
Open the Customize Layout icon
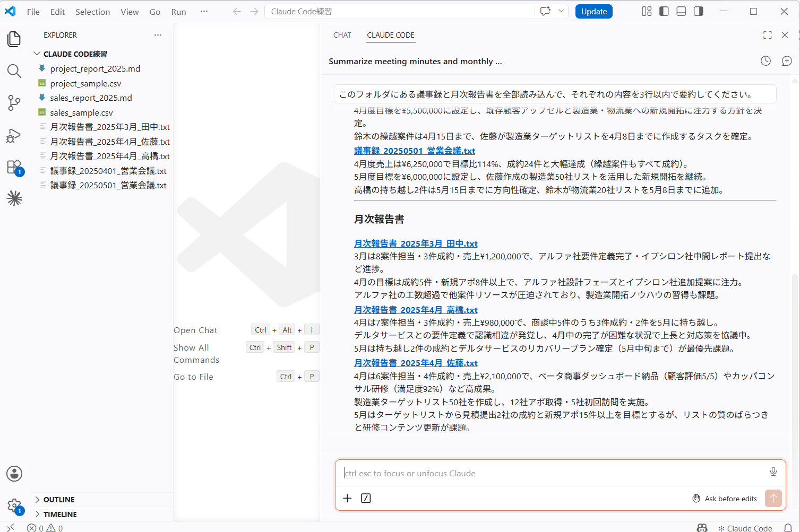[x=647, y=11]
